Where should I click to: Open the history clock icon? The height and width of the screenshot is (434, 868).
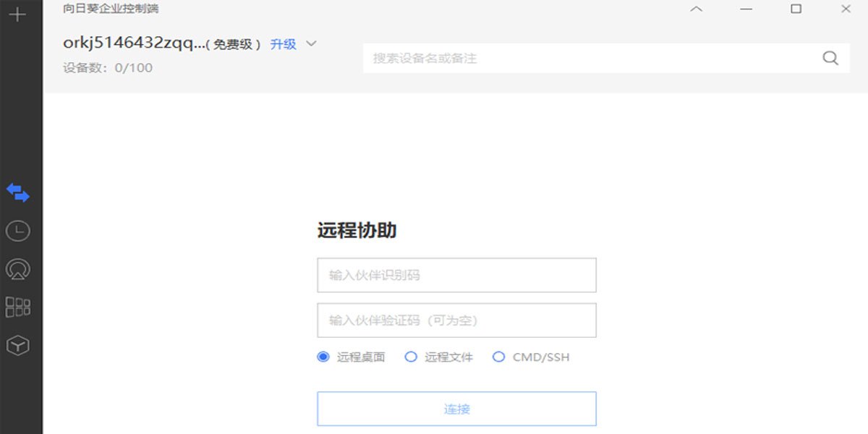[18, 231]
